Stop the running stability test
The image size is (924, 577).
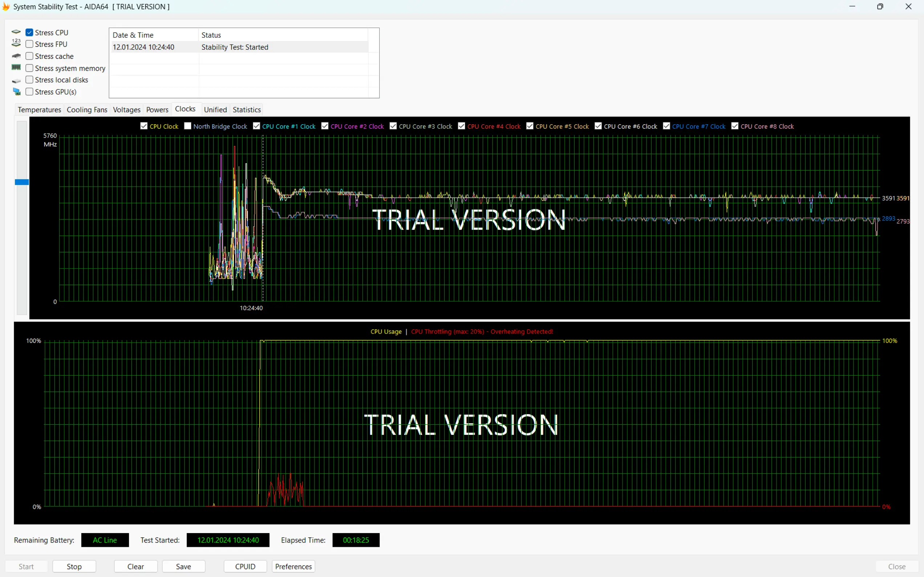click(74, 566)
